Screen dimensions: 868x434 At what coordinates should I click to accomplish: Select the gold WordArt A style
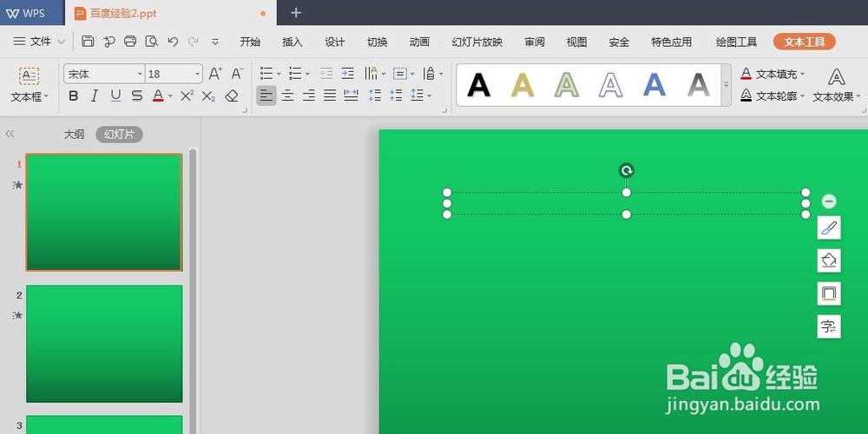point(523,85)
